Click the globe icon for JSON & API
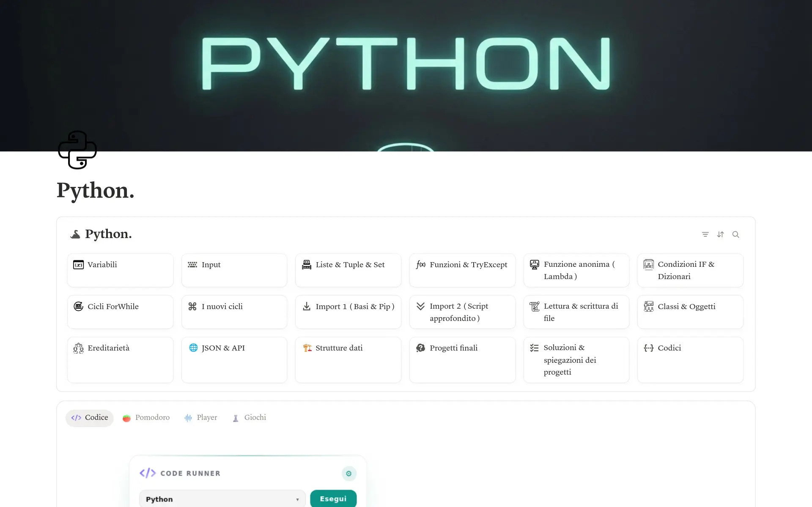The height and width of the screenshot is (507, 812). click(193, 348)
